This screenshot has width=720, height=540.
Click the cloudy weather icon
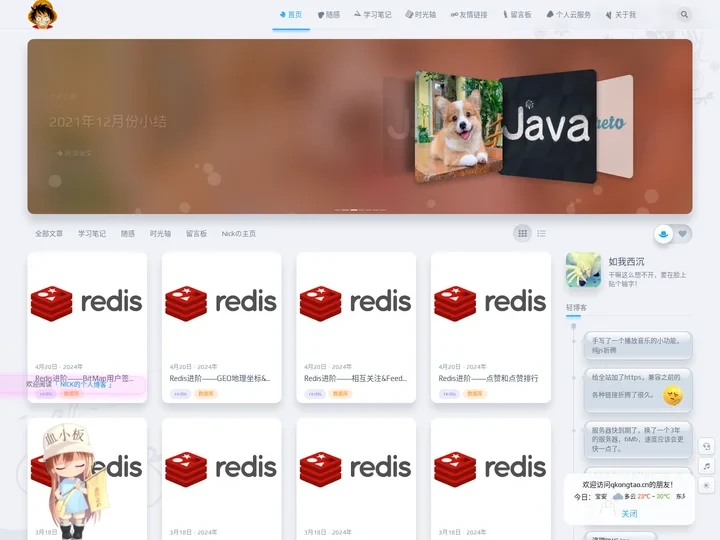(x=618, y=496)
